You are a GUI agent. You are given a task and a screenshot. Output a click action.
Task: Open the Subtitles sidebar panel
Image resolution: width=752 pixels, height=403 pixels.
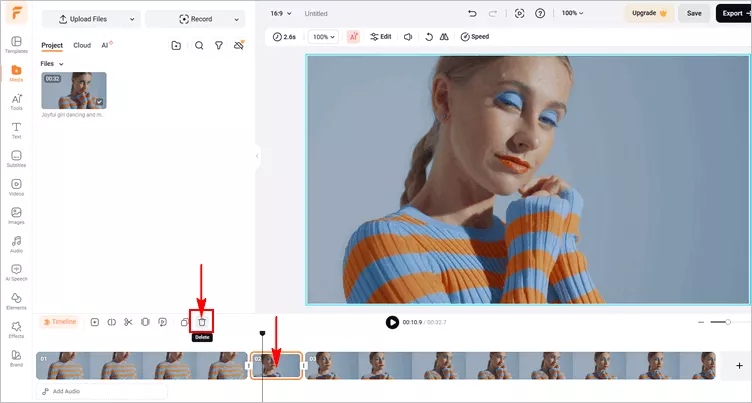(x=16, y=159)
